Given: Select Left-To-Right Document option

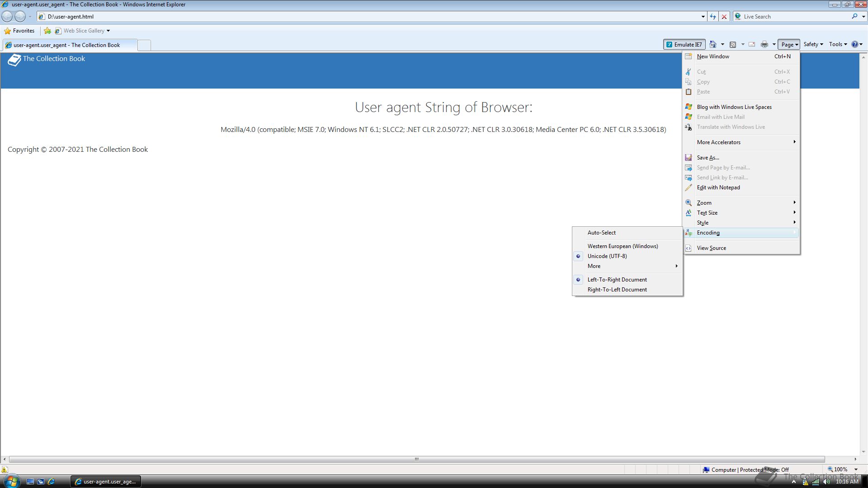Looking at the screenshot, I should point(627,280).
